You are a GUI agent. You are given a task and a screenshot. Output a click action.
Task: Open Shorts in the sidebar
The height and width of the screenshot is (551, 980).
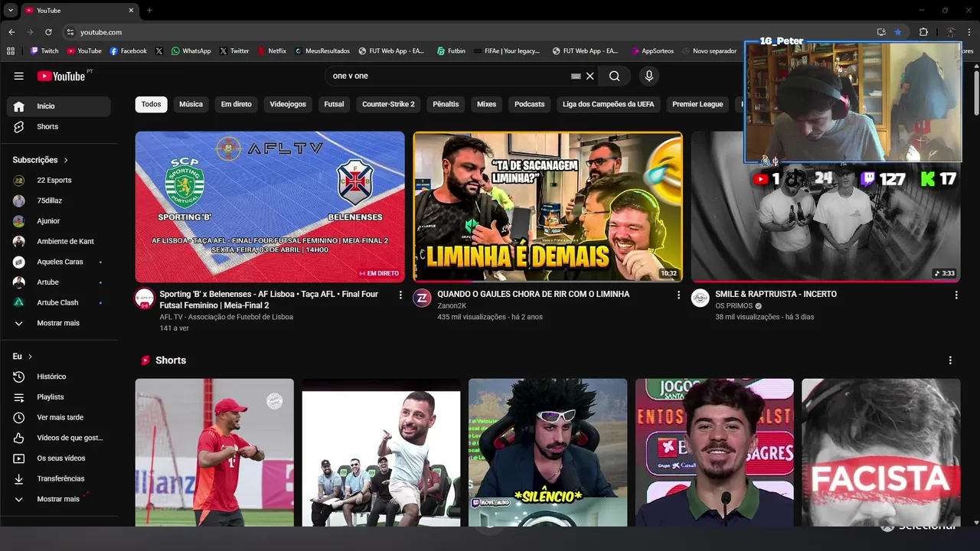point(59,126)
